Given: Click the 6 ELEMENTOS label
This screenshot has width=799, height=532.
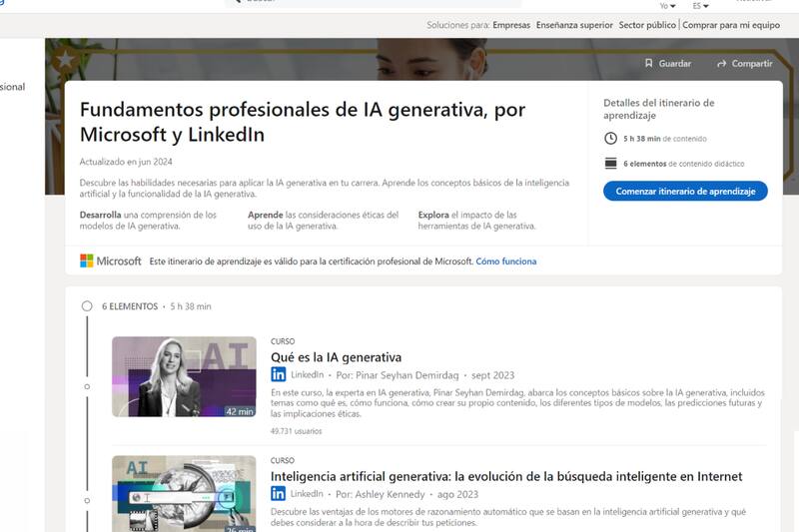Looking at the screenshot, I should tap(130, 306).
